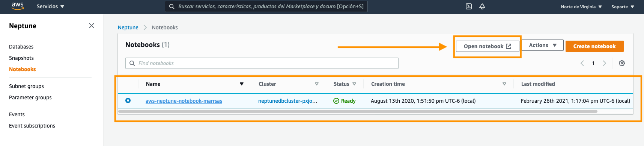This screenshot has height=146, width=644.
Task: Open Snapshots in the sidebar
Action: (x=21, y=58)
